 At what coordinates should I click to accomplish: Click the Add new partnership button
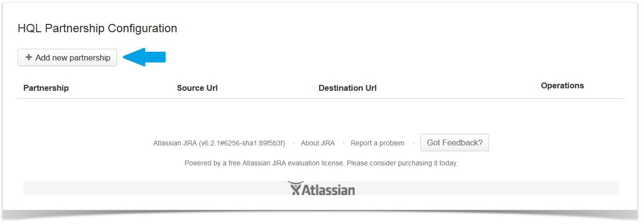[x=67, y=58]
